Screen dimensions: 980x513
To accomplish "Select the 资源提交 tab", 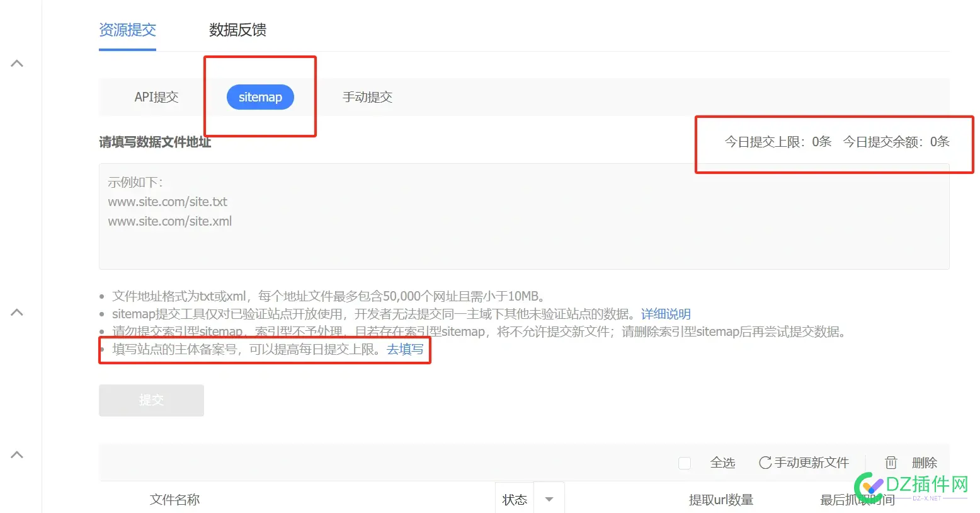I will click(127, 30).
